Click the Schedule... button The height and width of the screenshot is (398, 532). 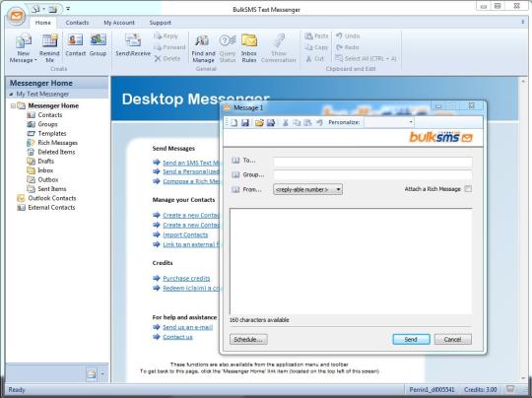(248, 339)
